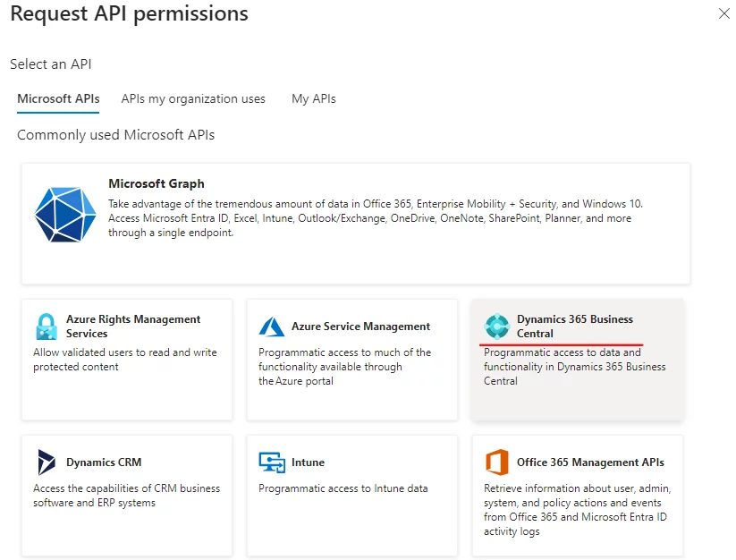Select the Intune card title
Image resolution: width=736 pixels, height=560 pixels.
308,462
